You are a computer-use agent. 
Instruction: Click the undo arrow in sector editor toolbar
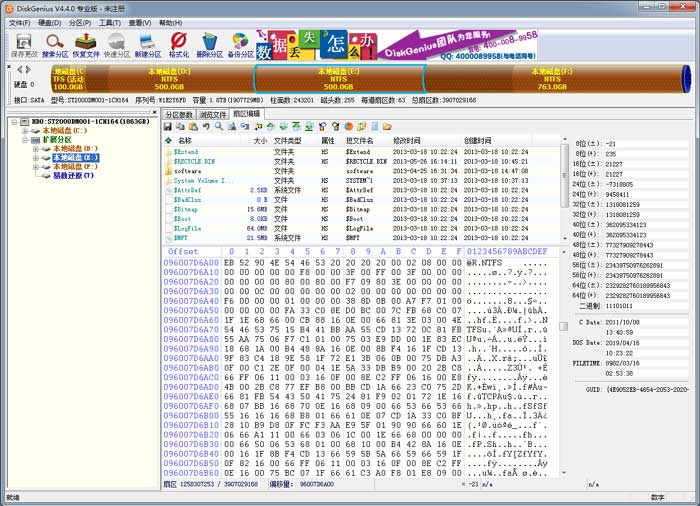click(x=206, y=127)
